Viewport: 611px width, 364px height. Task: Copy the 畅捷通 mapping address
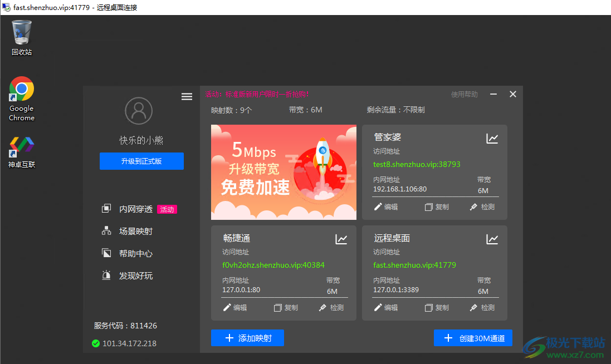(x=286, y=308)
